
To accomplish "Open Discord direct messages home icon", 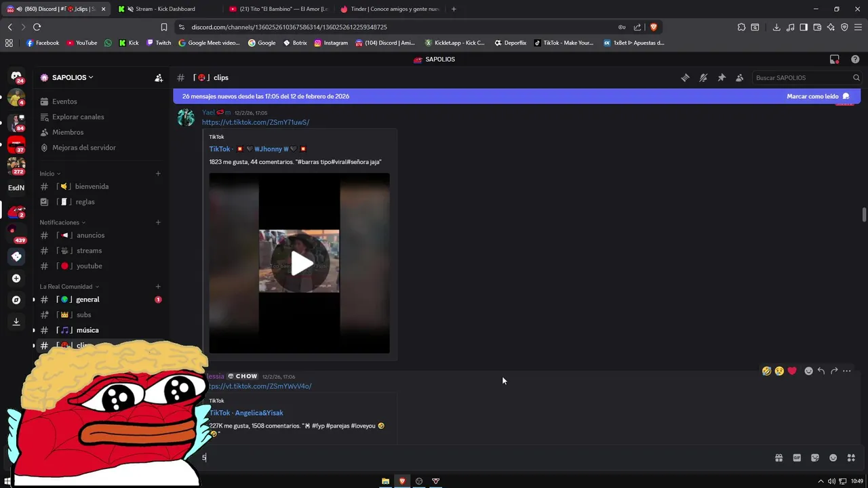I will click(x=16, y=77).
